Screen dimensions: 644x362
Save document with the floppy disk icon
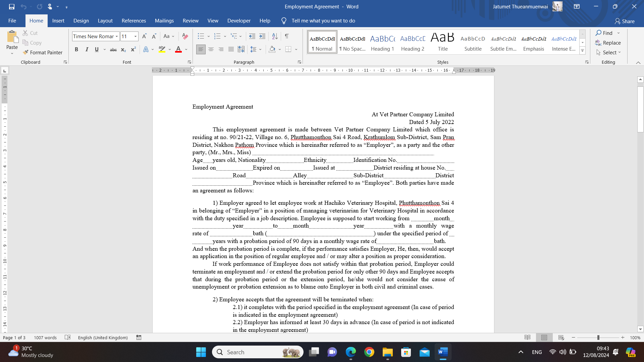tap(12, 6)
